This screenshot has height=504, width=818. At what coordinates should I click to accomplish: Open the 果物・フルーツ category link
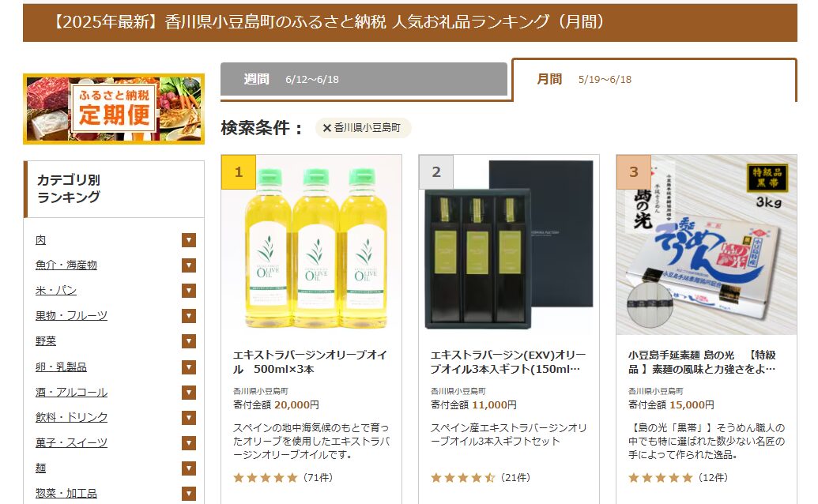(x=71, y=316)
